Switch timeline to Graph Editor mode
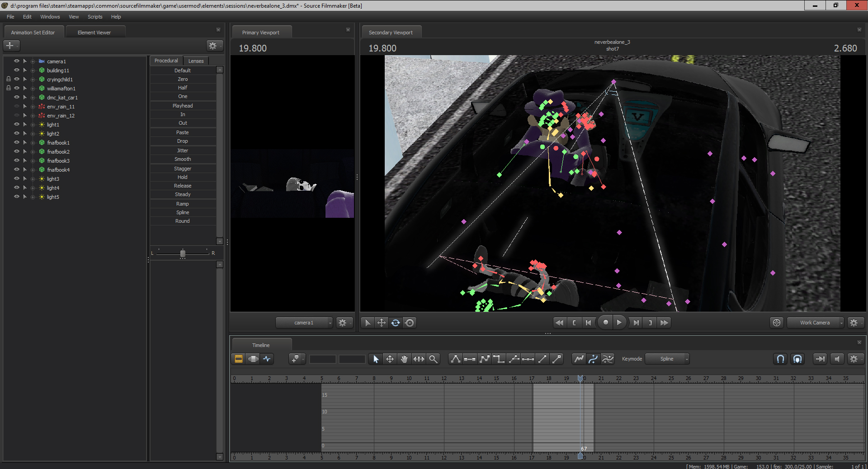 [267, 359]
